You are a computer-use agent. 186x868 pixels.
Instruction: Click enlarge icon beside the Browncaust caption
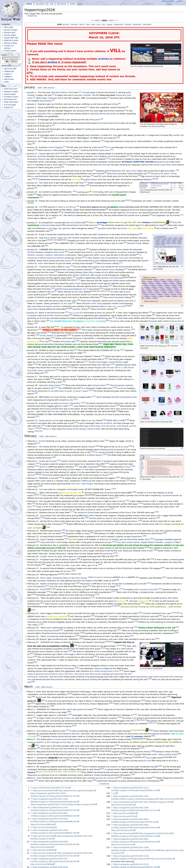[182, 190]
